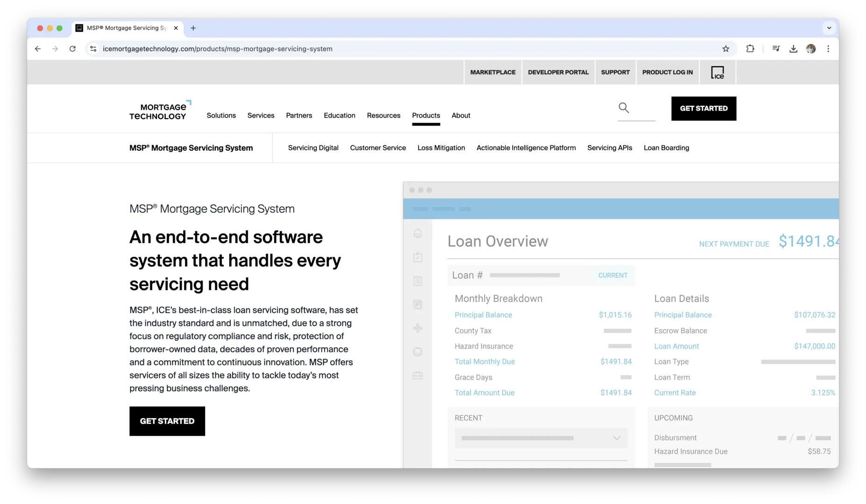Open the Solutions menu

click(x=221, y=115)
